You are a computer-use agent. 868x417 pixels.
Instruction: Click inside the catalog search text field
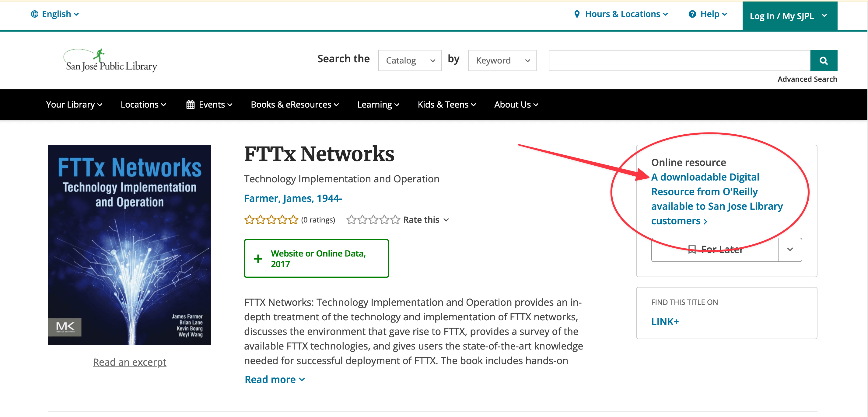[679, 60]
